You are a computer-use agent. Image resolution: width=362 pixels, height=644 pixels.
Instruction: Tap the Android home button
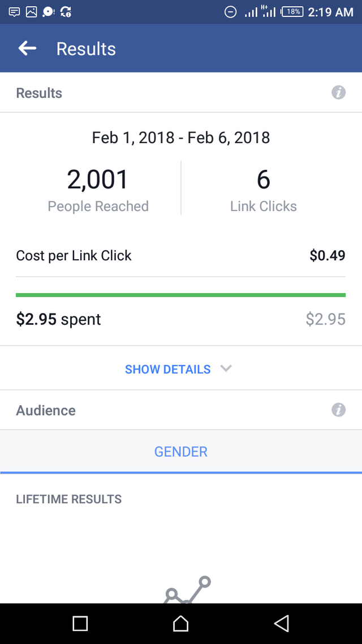[180, 624]
